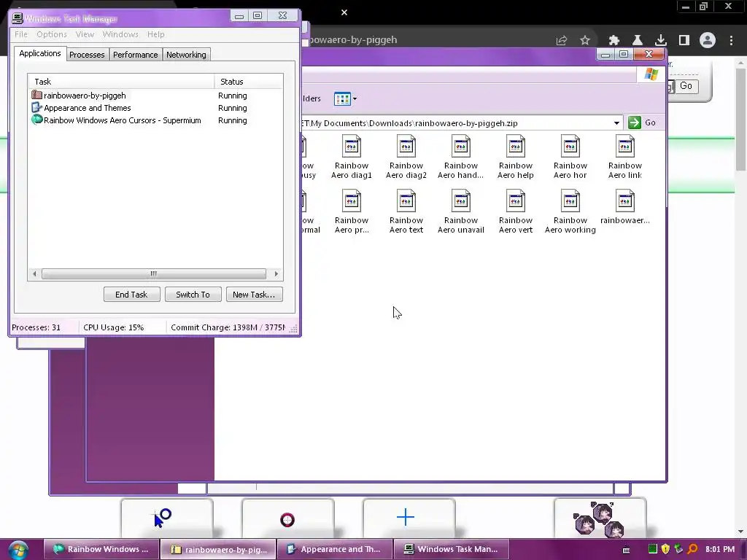Click the orange magnifier tray icon
The image size is (747, 560).
[692, 549]
